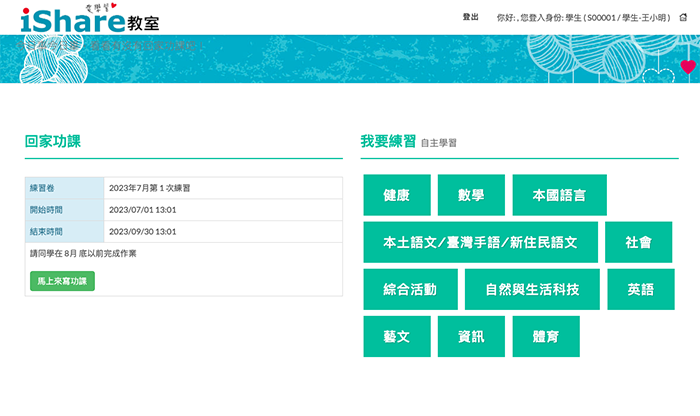This screenshot has height=416, width=700.
Task: Click the logged-in student identity text
Action: (584, 18)
